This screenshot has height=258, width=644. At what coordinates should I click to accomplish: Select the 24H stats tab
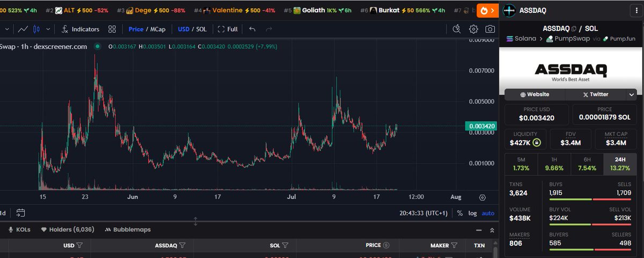(x=620, y=164)
